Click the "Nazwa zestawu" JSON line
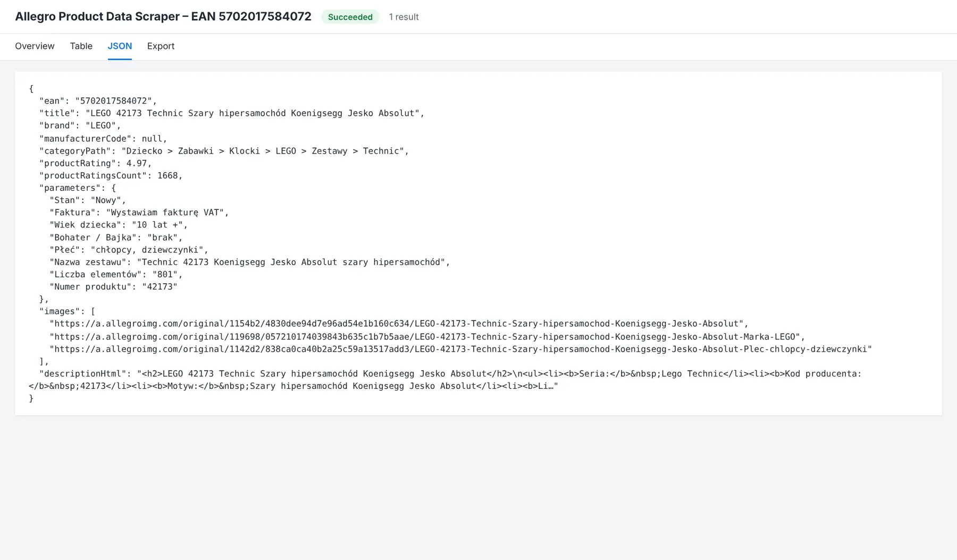The image size is (957, 560). (x=250, y=262)
